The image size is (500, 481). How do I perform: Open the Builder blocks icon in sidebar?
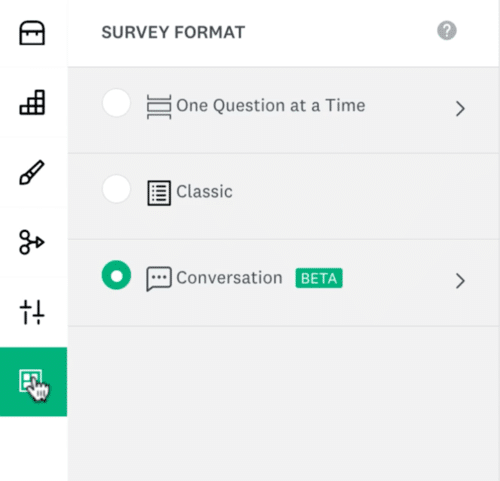coord(32,102)
